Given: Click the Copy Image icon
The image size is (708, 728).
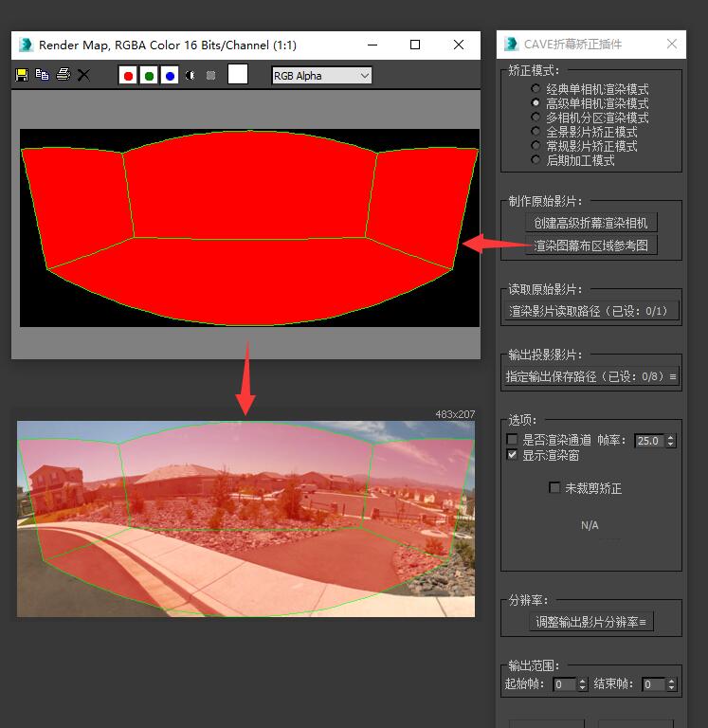Looking at the screenshot, I should tap(42, 75).
